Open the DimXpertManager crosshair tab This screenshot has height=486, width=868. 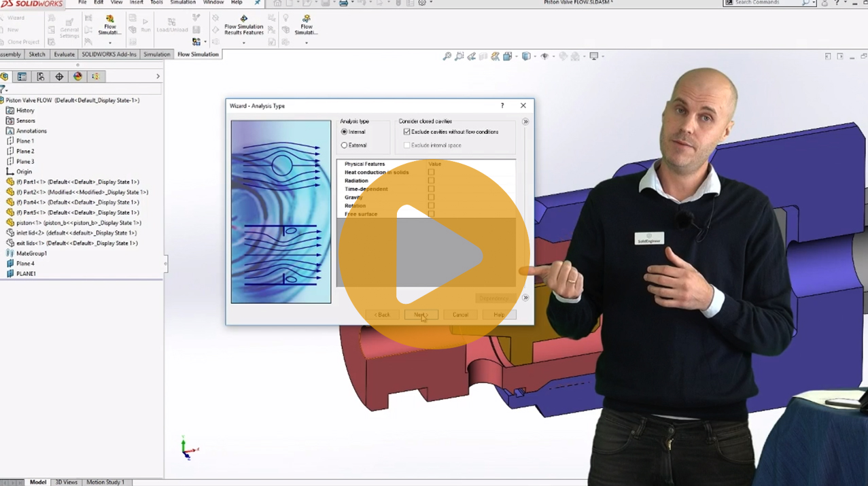point(59,77)
